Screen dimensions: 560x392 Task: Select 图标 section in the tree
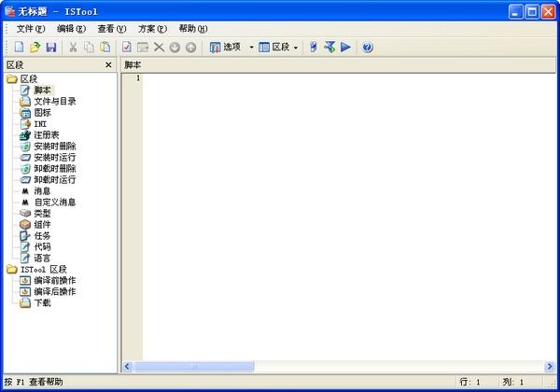coord(43,112)
